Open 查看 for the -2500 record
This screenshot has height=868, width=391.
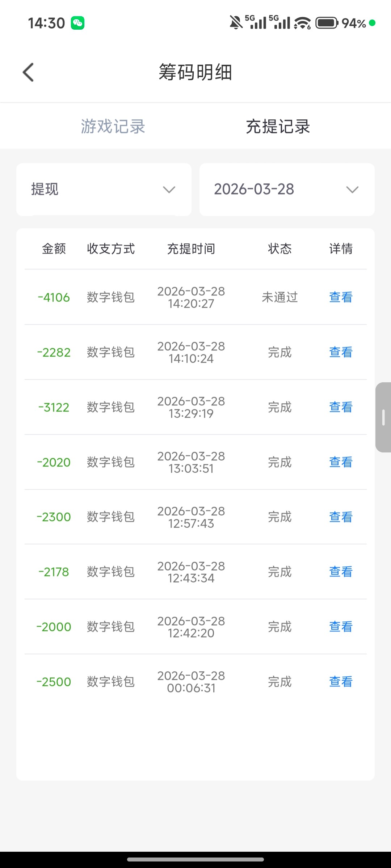click(341, 682)
